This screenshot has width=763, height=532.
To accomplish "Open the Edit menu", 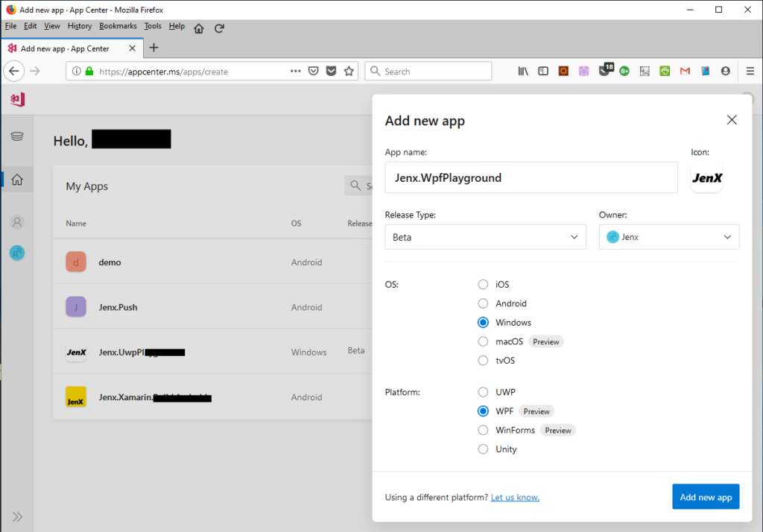I will pyautogui.click(x=30, y=26).
